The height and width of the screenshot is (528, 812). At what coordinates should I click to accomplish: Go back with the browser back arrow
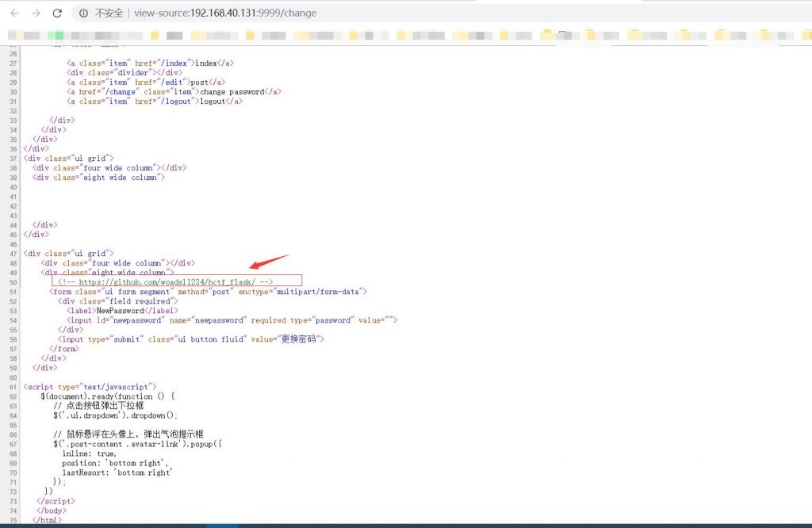click(x=15, y=13)
